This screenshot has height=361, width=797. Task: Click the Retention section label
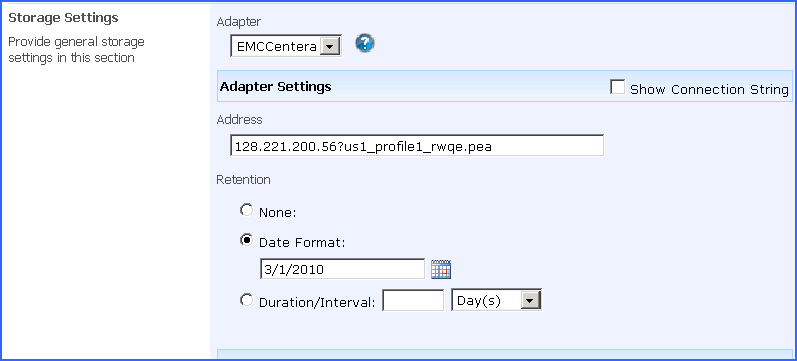coord(243,179)
